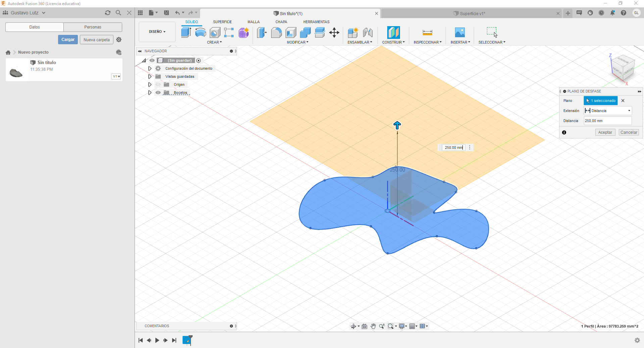Switch to the CHAPA tab
Screen dimensions: 644x348
281,22
